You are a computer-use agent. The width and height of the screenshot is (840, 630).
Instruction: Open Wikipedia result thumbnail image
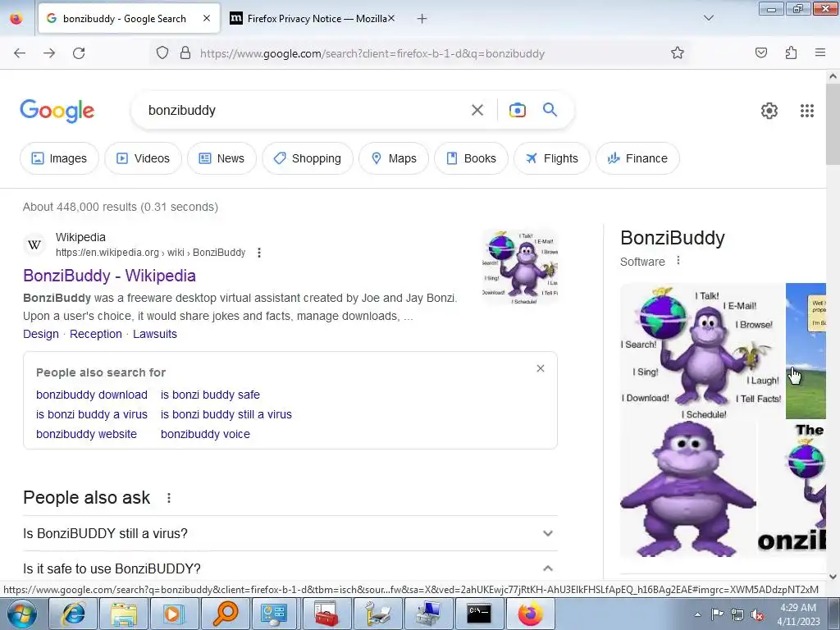point(520,267)
